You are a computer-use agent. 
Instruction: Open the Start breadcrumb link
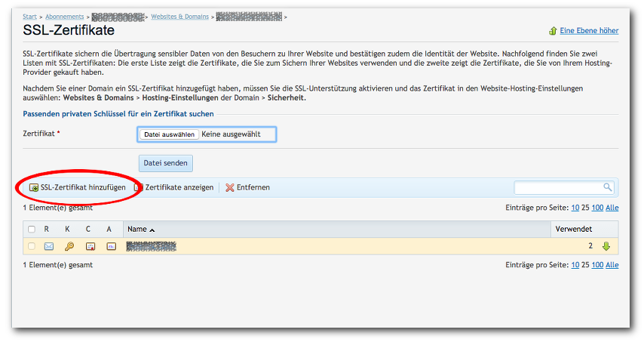(x=29, y=16)
